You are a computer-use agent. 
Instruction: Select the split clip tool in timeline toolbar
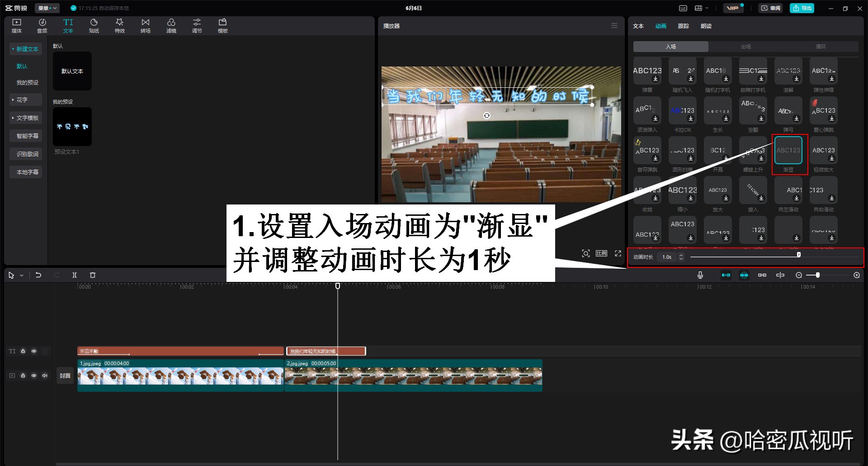[x=75, y=275]
